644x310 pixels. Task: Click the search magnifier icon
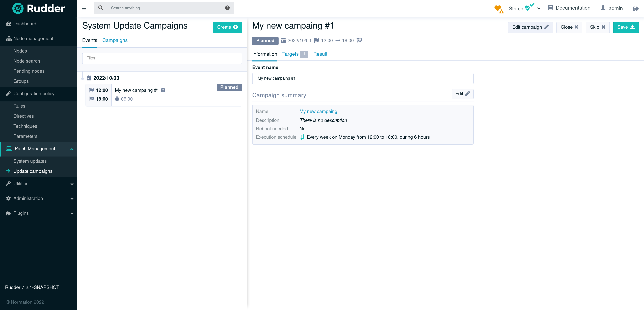[x=100, y=8]
